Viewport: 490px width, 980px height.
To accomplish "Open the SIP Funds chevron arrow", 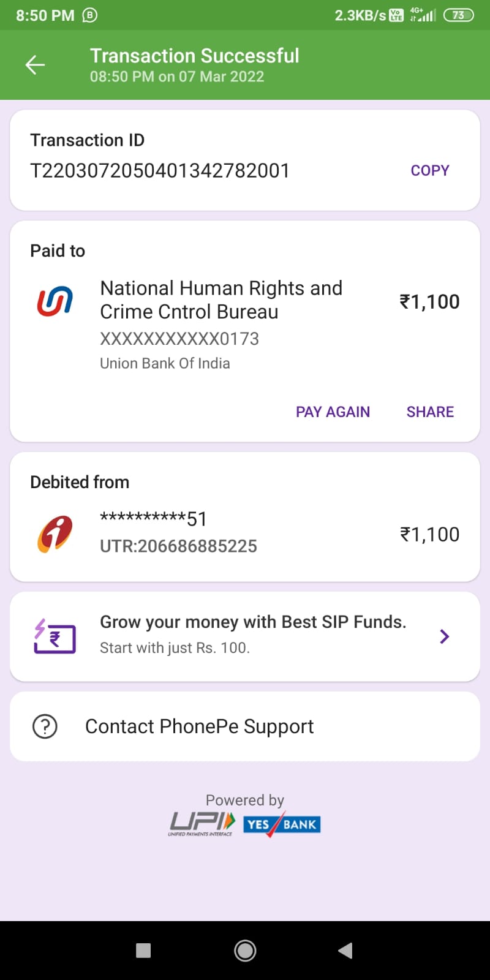I will (445, 636).
